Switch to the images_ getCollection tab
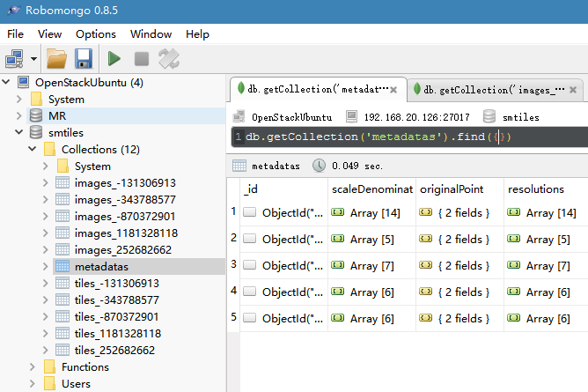 [494, 90]
